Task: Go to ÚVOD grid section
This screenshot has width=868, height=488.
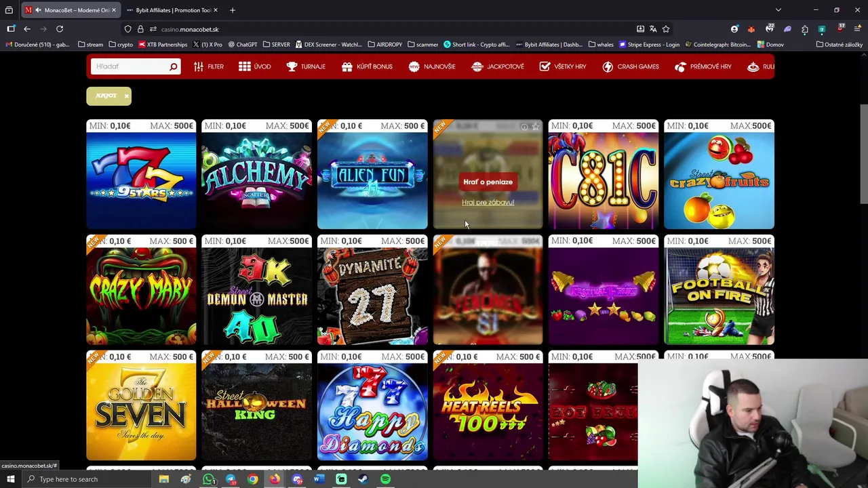Action: pos(254,66)
